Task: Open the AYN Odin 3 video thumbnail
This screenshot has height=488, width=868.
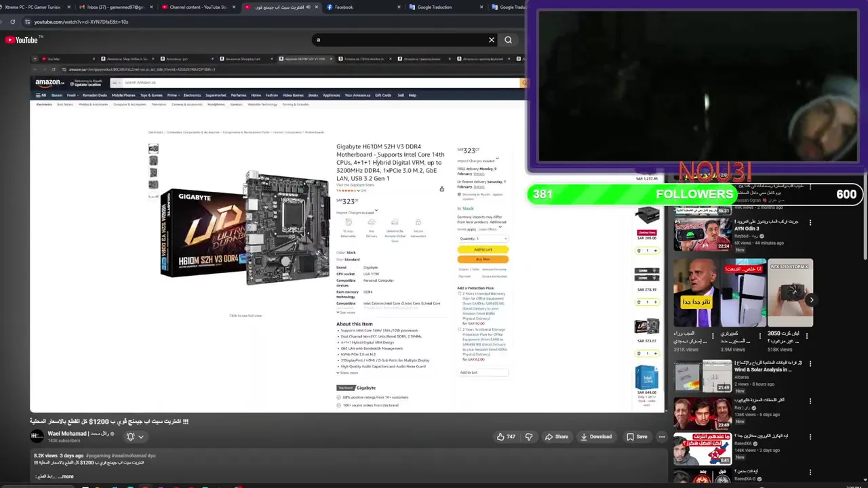Action: click(x=702, y=235)
